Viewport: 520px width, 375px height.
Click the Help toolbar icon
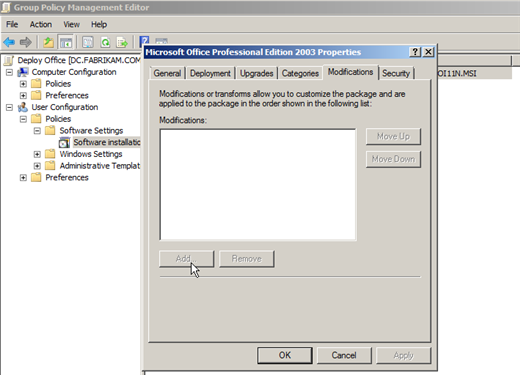[144, 41]
